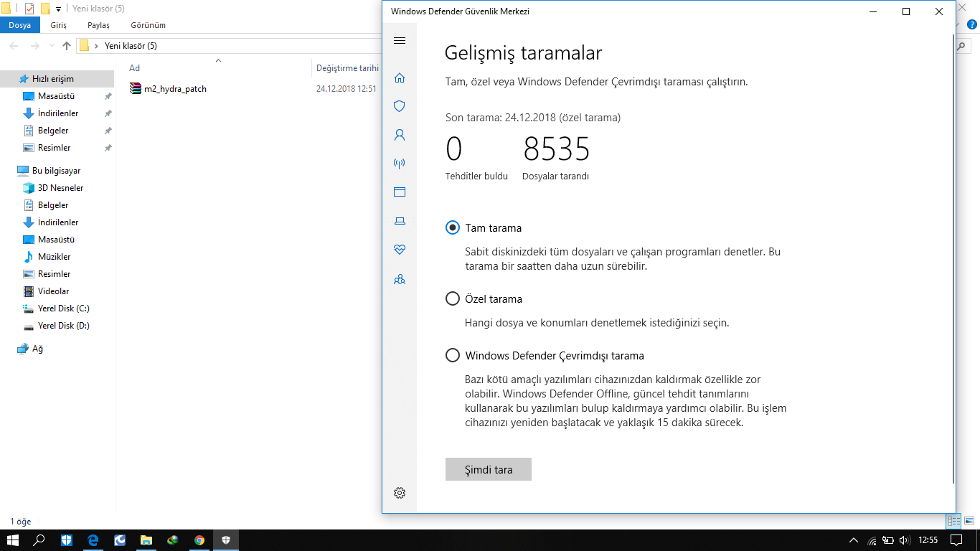Select Bu bilgisayar in navigation pane

(57, 171)
